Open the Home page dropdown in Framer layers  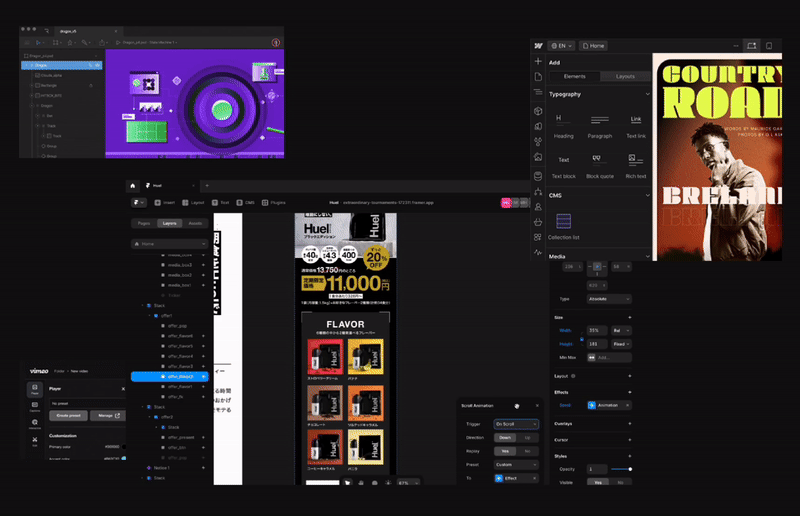pyautogui.click(x=170, y=244)
